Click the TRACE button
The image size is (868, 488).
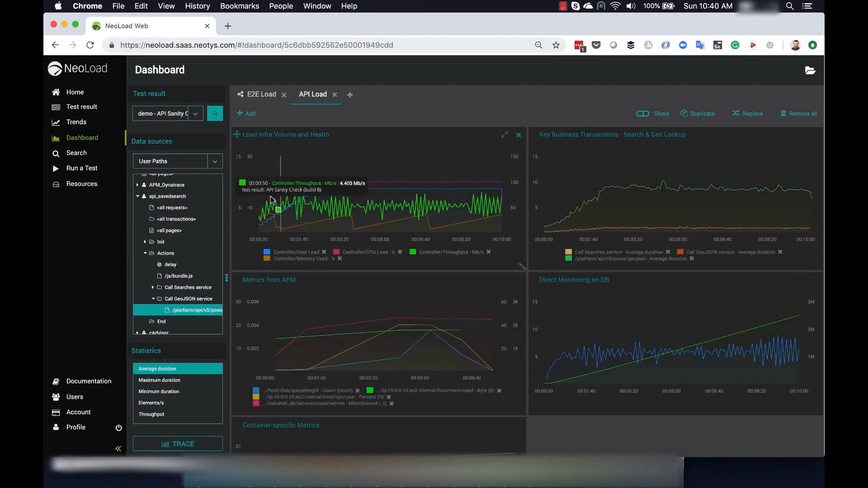pos(178,444)
